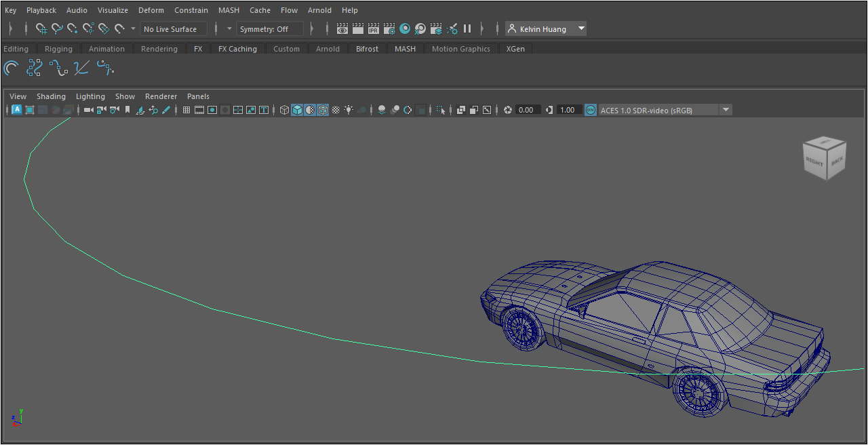
Task: Switch to the Bifrost shelf tab
Action: point(367,49)
